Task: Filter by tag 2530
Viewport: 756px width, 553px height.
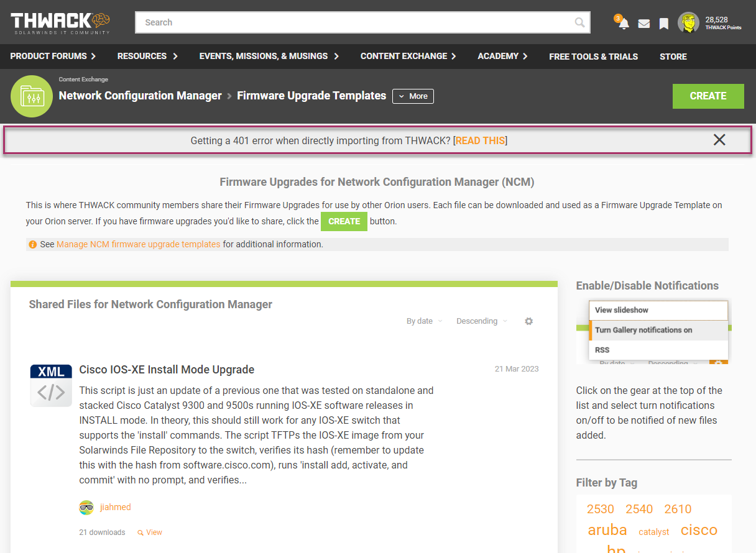Action: tap(601, 509)
